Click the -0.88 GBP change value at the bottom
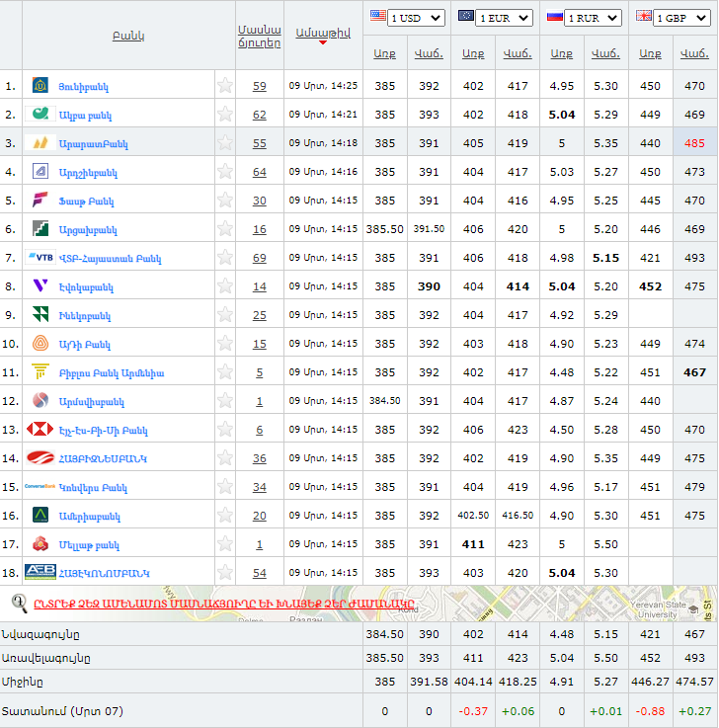The image size is (719, 728). click(650, 711)
